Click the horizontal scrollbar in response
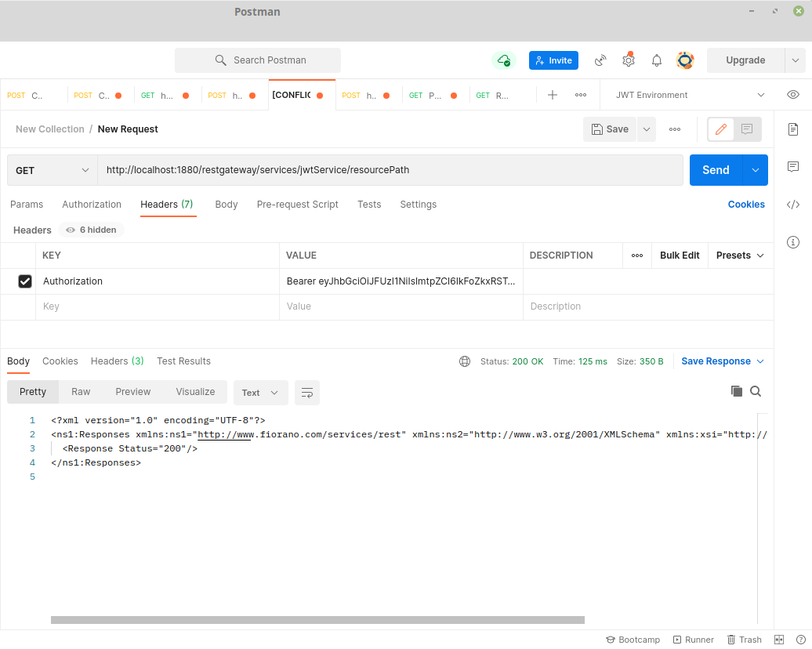 click(x=317, y=620)
